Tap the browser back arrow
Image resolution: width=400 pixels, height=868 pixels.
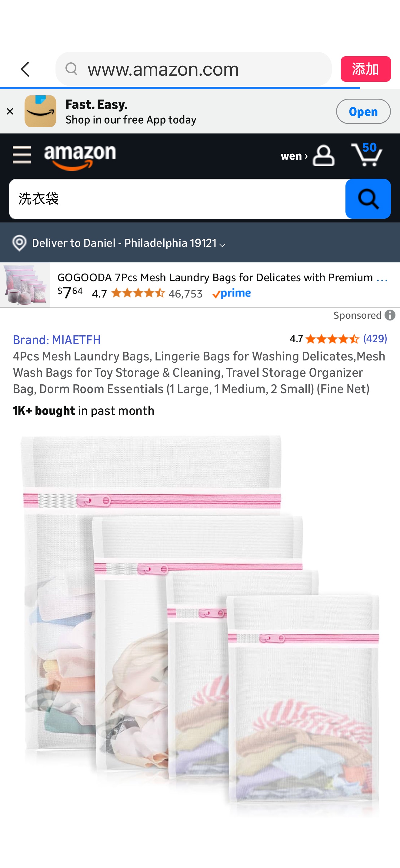(25, 69)
